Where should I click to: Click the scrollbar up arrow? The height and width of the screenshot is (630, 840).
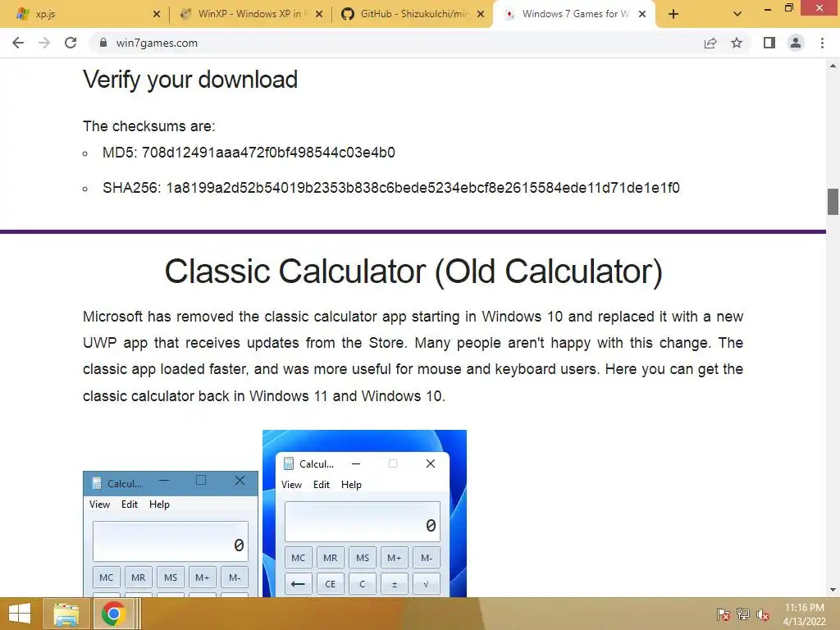tap(833, 66)
